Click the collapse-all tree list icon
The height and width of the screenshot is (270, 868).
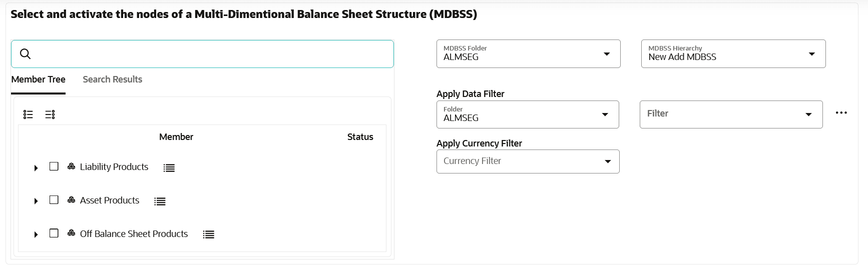(x=50, y=114)
